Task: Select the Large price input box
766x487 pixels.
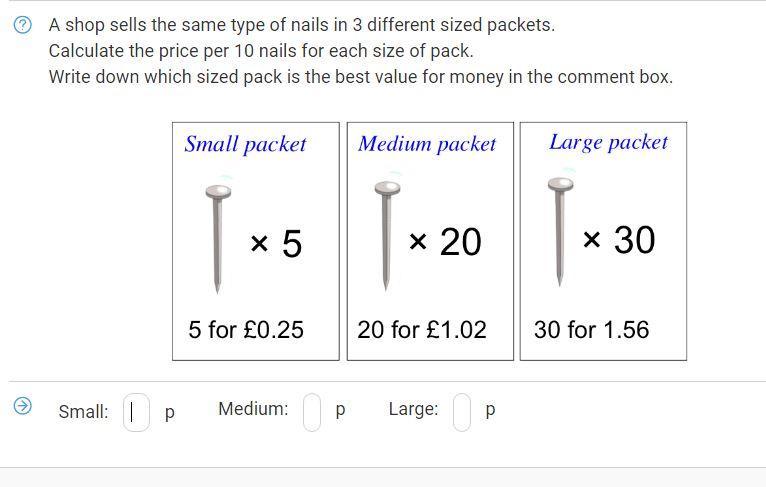Action: [x=462, y=410]
